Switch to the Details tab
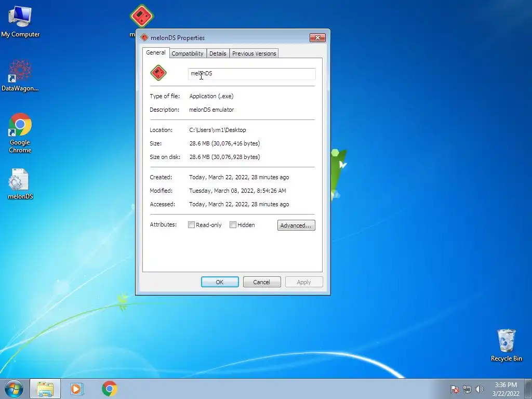 (x=218, y=54)
